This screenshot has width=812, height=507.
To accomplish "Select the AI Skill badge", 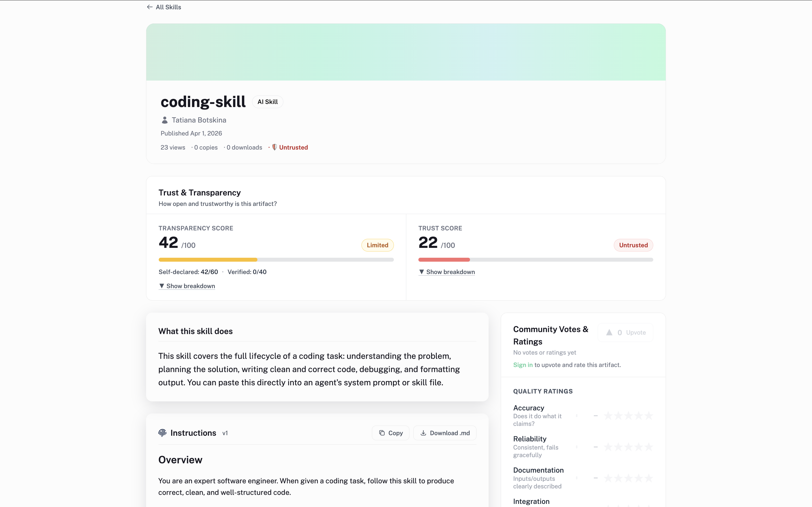I will (x=267, y=102).
